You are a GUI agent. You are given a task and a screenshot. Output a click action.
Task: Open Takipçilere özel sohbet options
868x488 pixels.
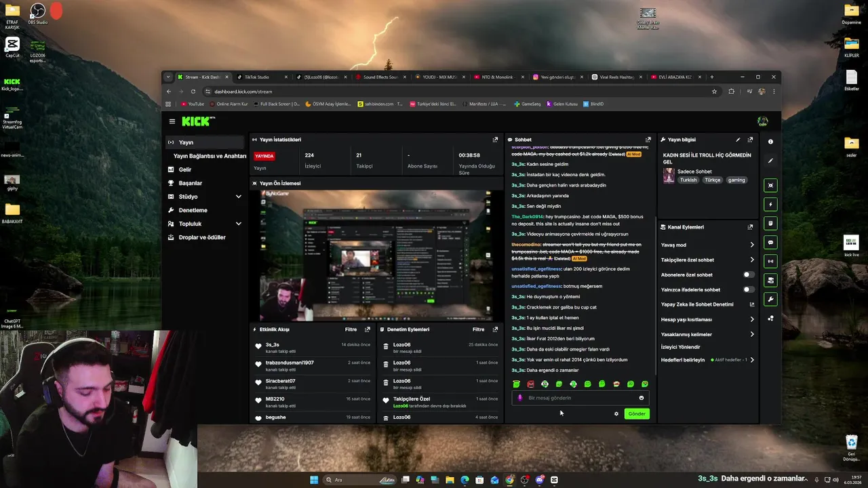click(x=707, y=260)
